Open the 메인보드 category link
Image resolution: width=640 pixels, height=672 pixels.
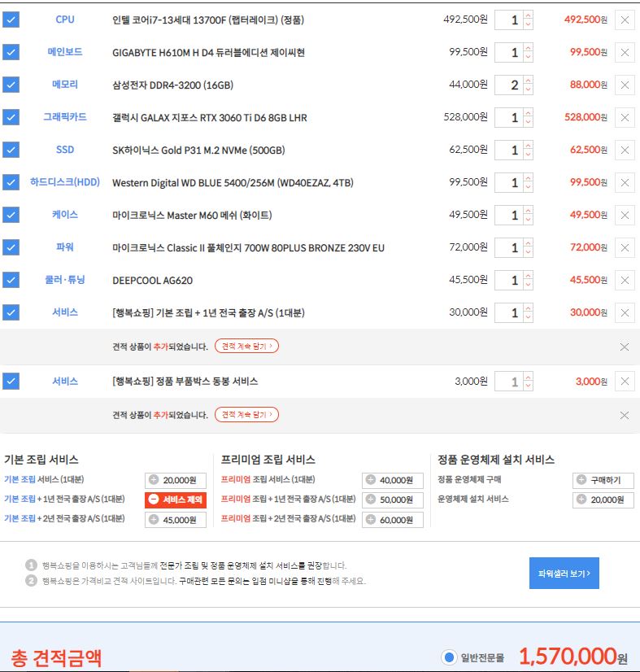pos(65,52)
